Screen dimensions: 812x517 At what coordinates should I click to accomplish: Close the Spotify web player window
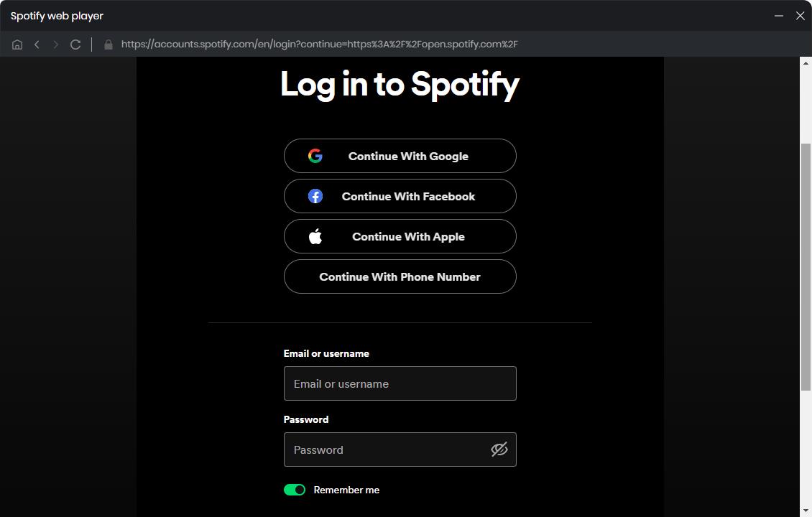tap(800, 16)
